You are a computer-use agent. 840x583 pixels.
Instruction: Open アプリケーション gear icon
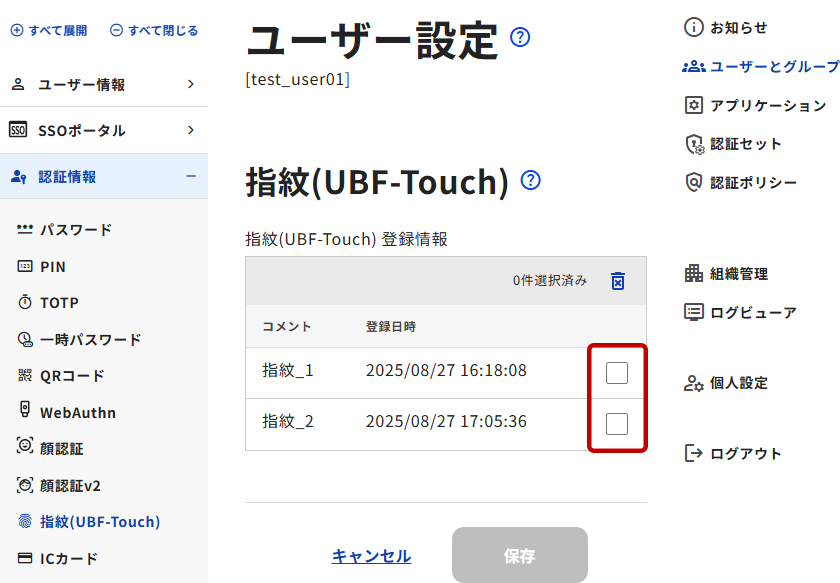[694, 105]
